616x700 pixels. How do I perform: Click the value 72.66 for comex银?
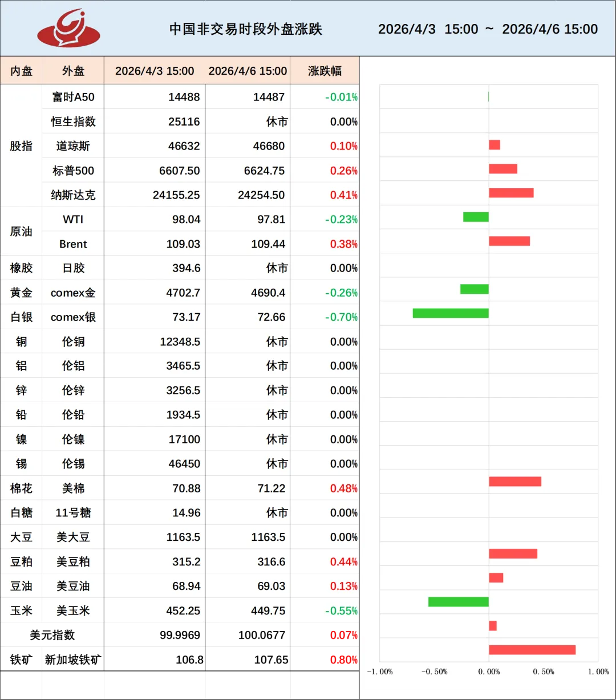[x=271, y=317]
